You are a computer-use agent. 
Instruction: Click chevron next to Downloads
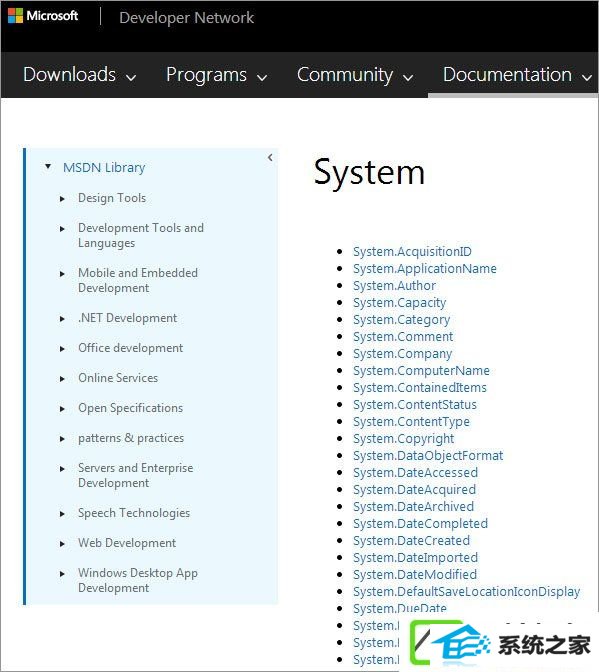coord(131,78)
